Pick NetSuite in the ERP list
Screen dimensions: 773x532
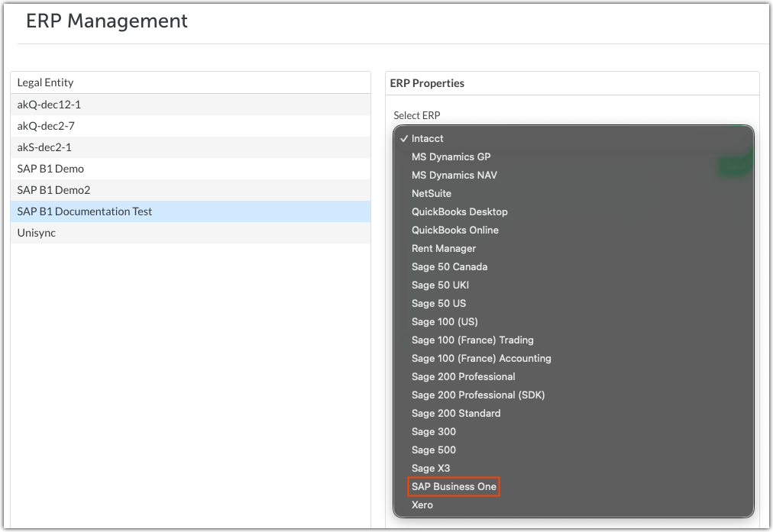tap(574, 193)
